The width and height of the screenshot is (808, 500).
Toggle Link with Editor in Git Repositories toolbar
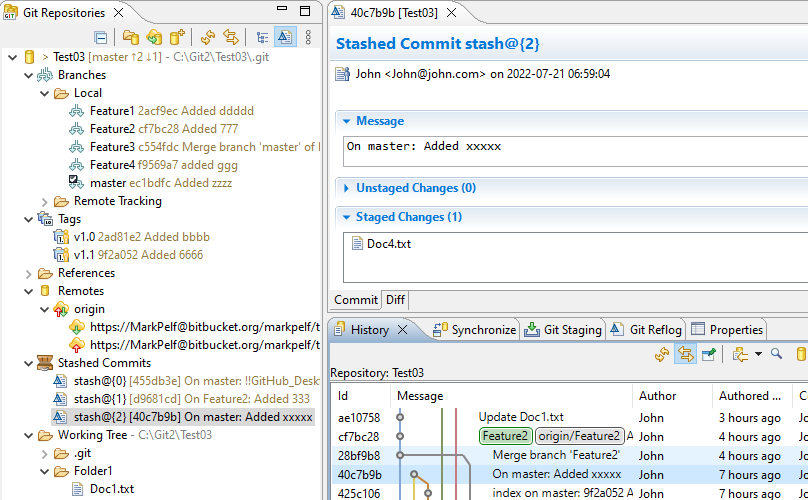point(231,37)
